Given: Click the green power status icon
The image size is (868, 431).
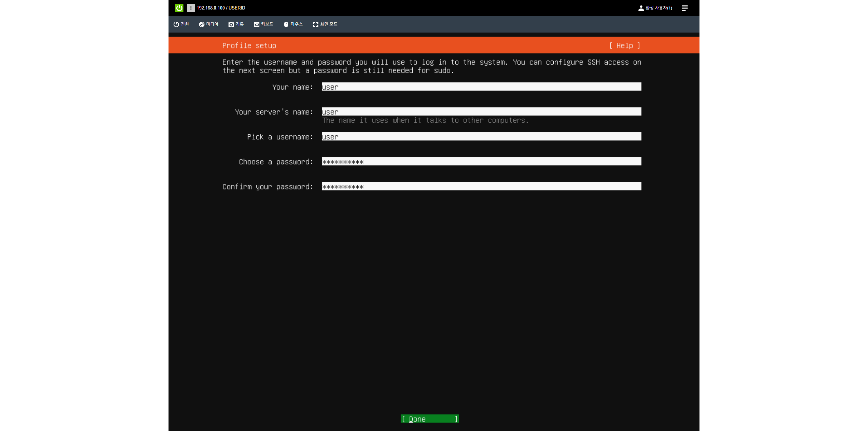Looking at the screenshot, I should (179, 8).
